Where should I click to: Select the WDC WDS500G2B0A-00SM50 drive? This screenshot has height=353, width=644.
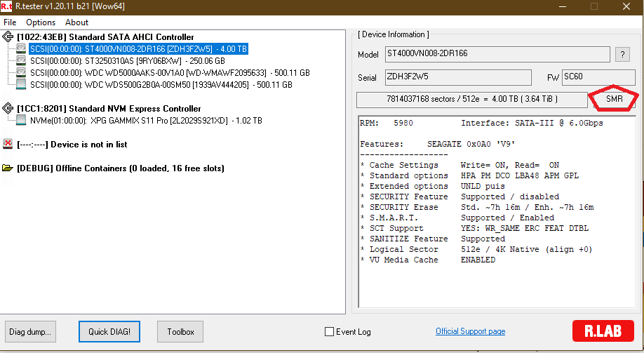tap(161, 85)
